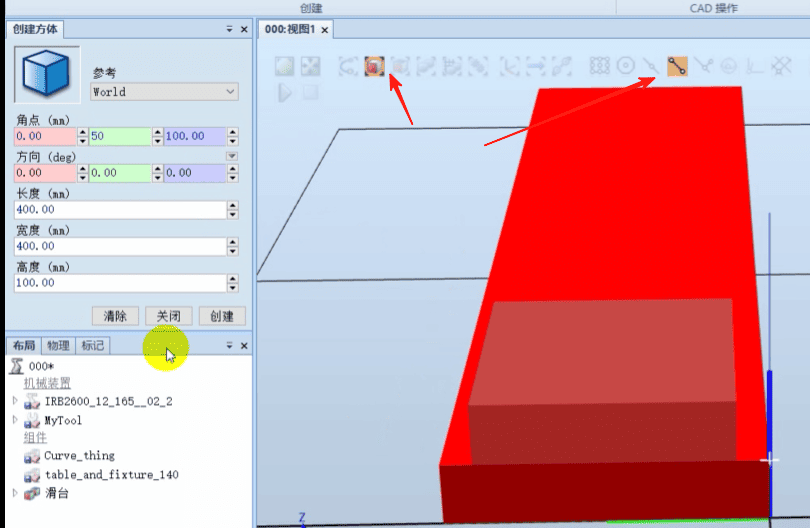The image size is (810, 528).
Task: Switch to the 布局 tab
Action: tap(24, 345)
